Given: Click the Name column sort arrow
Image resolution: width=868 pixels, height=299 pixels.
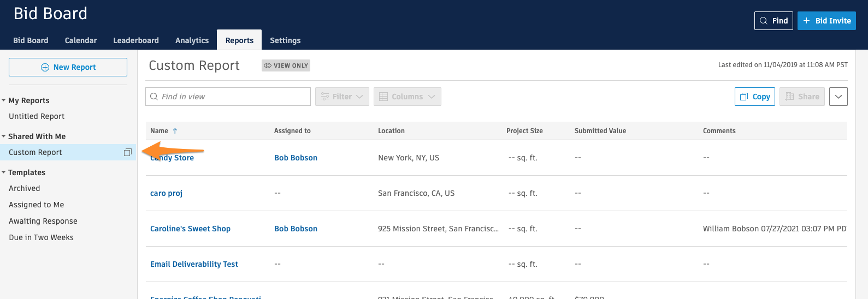Looking at the screenshot, I should pyautogui.click(x=175, y=131).
